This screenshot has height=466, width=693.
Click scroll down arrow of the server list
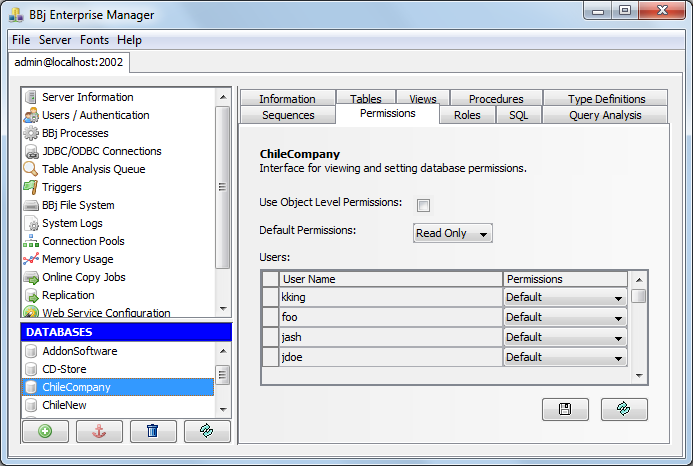coord(223,309)
